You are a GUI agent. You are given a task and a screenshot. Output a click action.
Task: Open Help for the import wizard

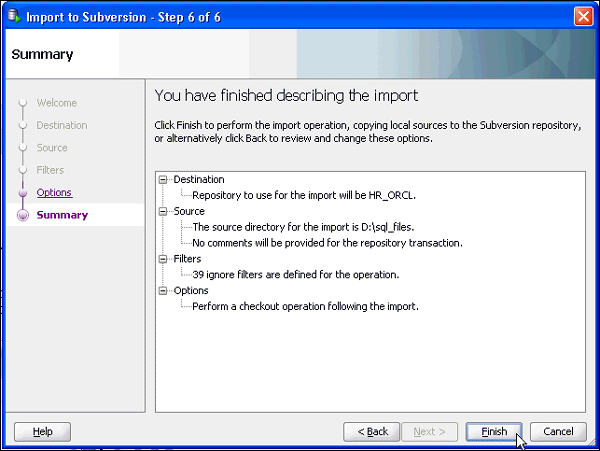coord(42,432)
